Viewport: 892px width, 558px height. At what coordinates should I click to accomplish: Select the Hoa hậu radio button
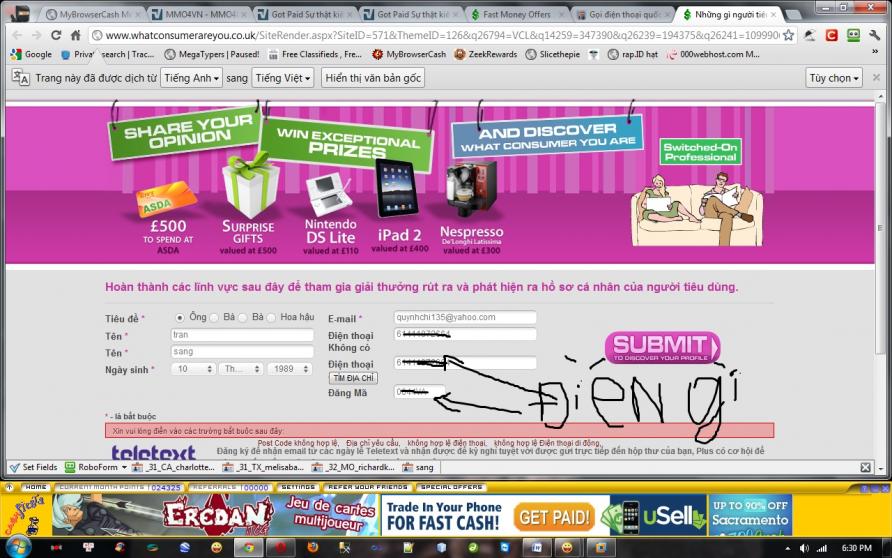(271, 317)
